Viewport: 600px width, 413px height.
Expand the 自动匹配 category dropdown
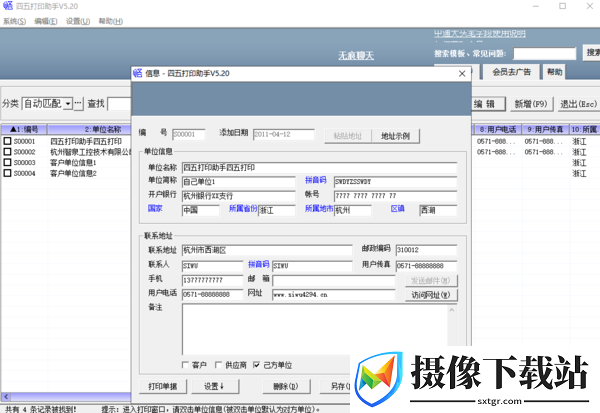click(68, 104)
